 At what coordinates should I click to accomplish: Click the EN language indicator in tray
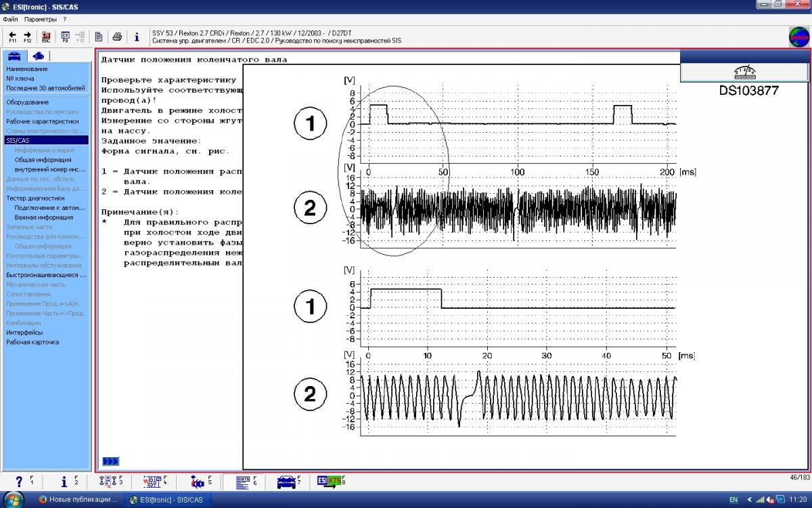pyautogui.click(x=734, y=500)
